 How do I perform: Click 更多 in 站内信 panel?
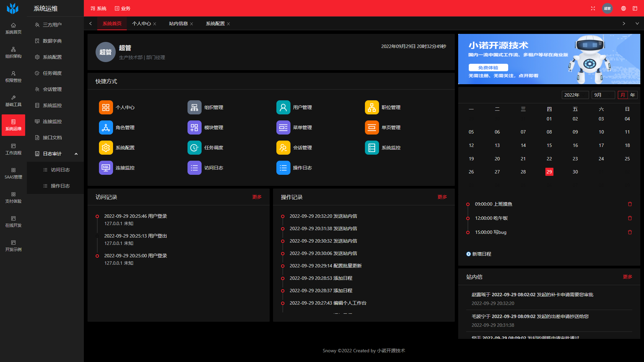628,277
